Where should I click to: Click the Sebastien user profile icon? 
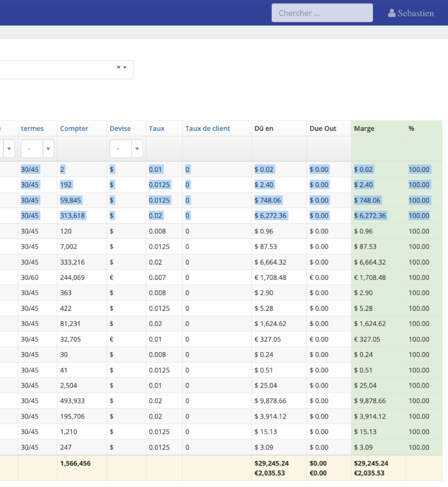(x=392, y=13)
